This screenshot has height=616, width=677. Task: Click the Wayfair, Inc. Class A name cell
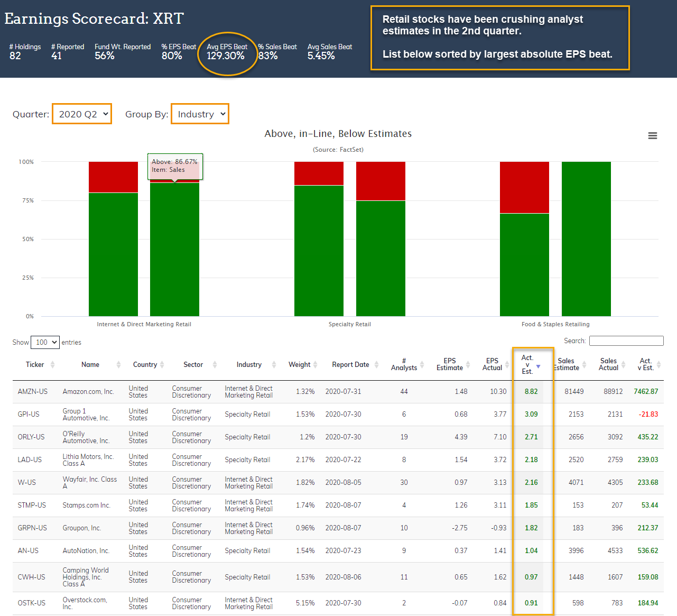pyautogui.click(x=90, y=483)
